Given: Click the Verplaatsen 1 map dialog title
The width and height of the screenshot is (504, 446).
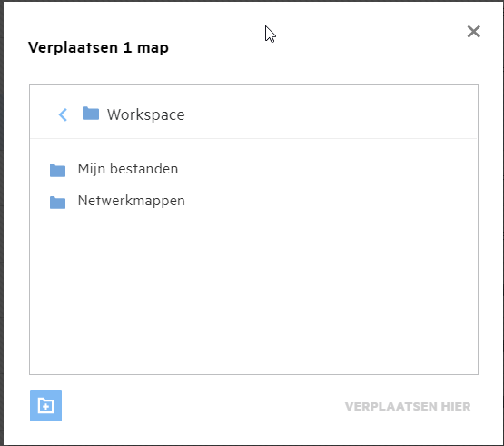Looking at the screenshot, I should [x=98, y=47].
